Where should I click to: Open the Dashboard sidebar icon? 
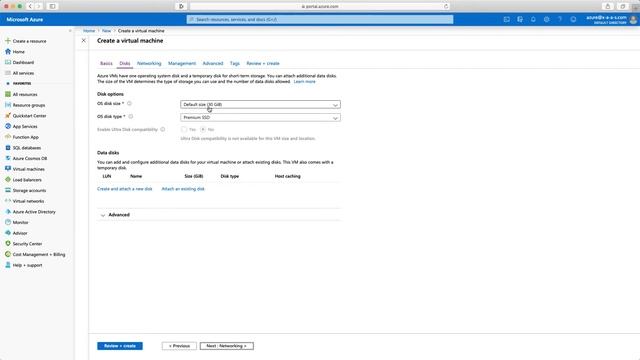[8, 62]
